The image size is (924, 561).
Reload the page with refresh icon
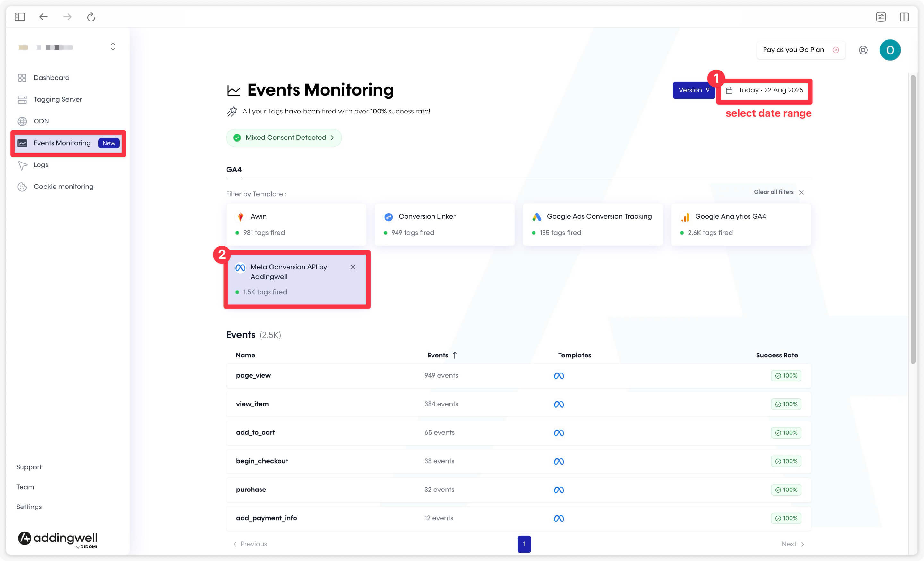tap(91, 16)
